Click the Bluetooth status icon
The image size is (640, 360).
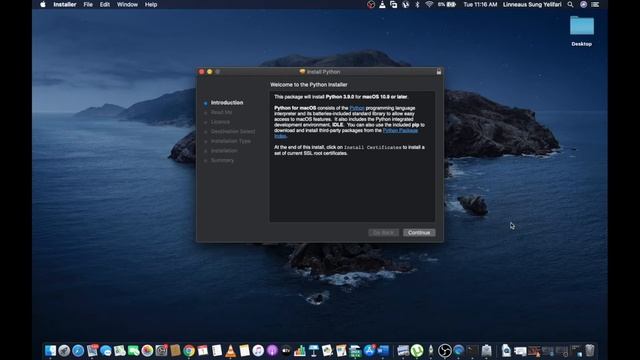click(417, 4)
